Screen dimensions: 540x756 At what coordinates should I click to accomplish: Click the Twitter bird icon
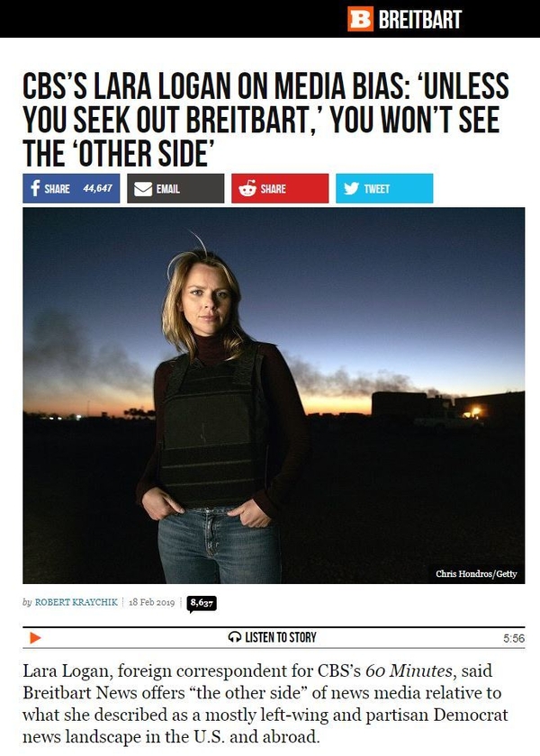tap(352, 188)
